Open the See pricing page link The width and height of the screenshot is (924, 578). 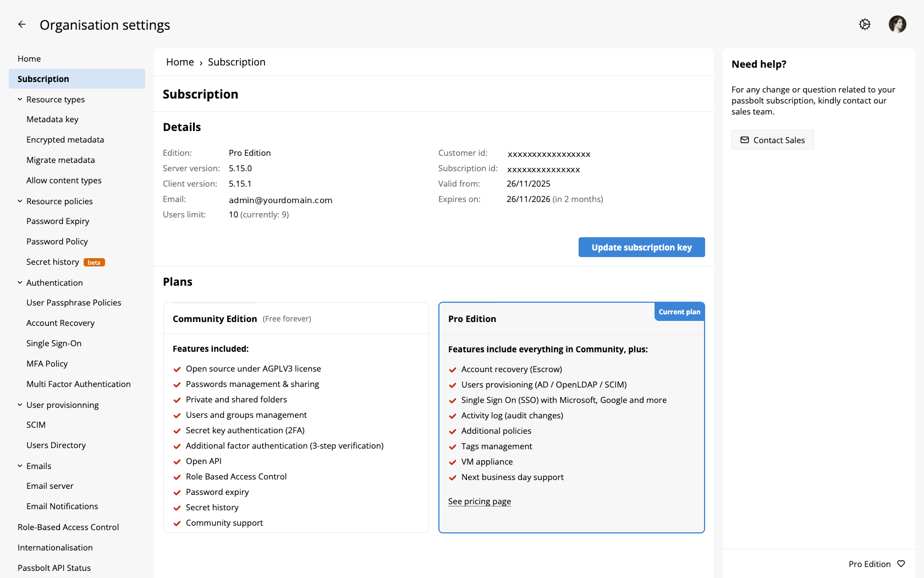coord(479,501)
